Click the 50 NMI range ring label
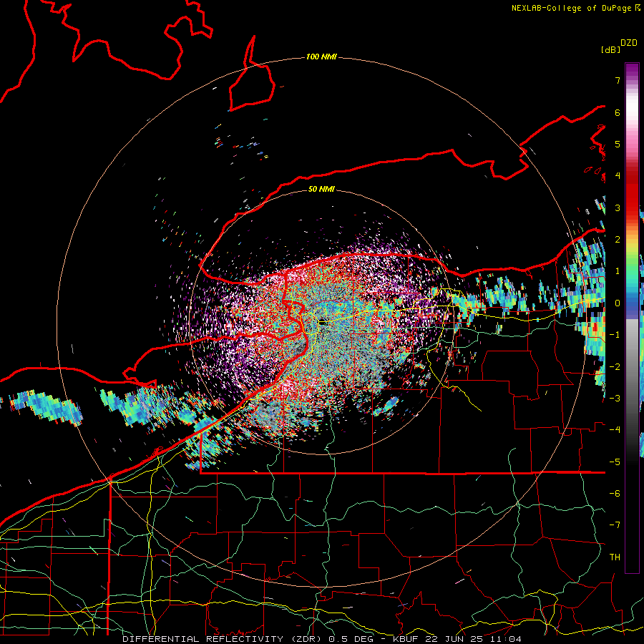 pyautogui.click(x=321, y=189)
